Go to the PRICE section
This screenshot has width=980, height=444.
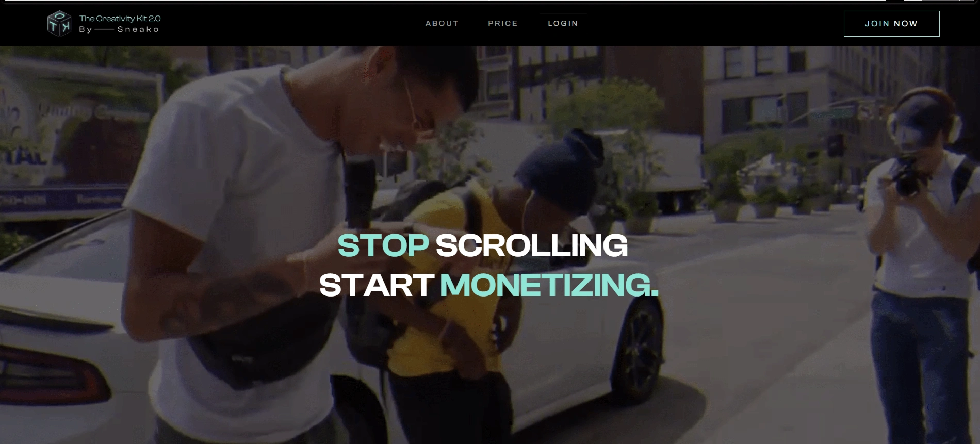[x=503, y=23]
